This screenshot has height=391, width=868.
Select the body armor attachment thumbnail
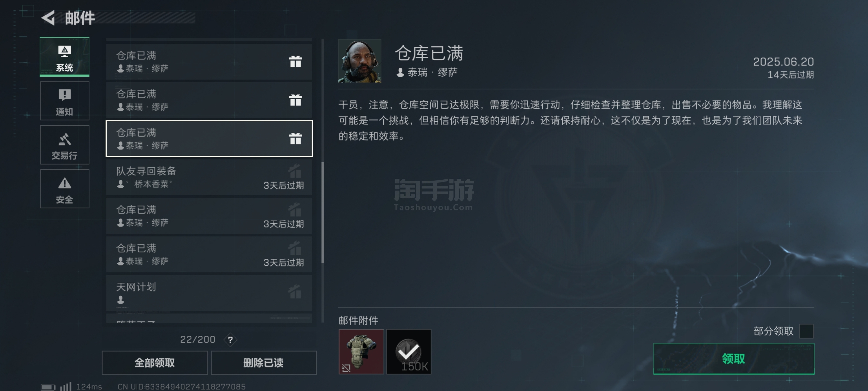tap(361, 352)
